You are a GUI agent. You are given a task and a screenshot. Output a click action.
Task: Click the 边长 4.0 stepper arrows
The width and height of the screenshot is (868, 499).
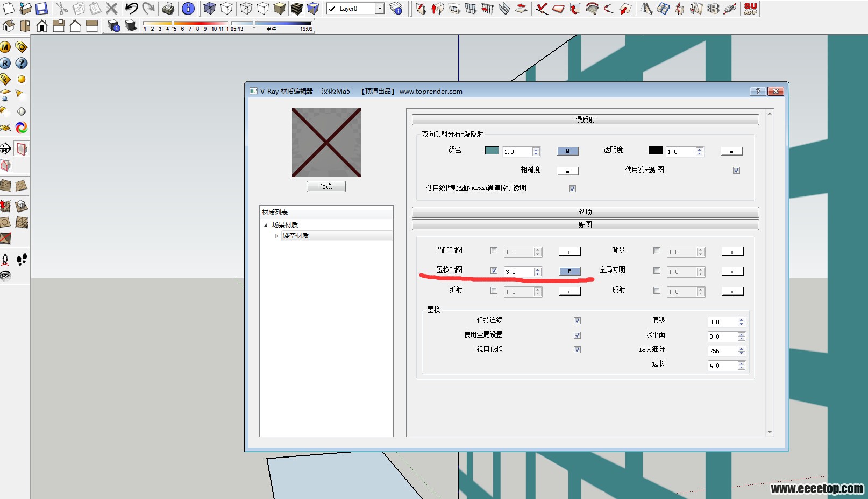coord(742,366)
